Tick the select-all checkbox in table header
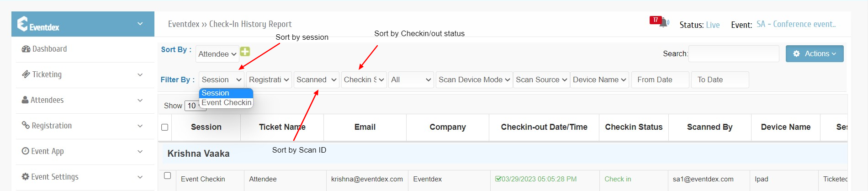This screenshot has width=868, height=191. (x=165, y=127)
